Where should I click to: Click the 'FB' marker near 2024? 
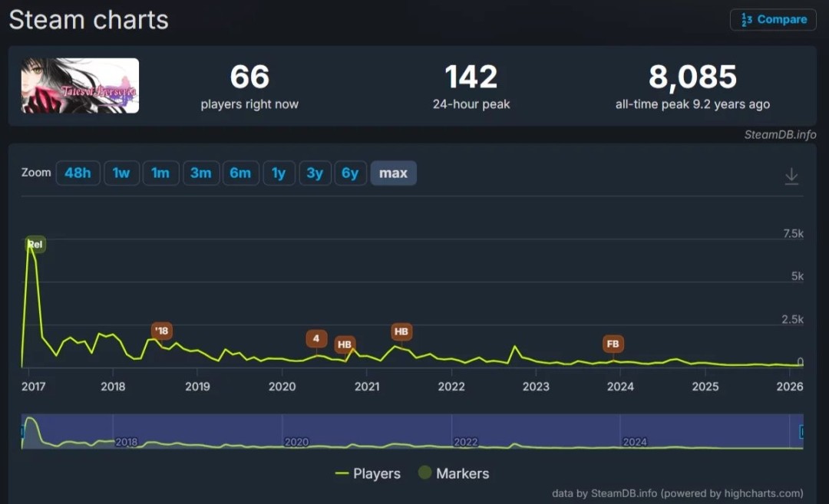[x=613, y=344]
